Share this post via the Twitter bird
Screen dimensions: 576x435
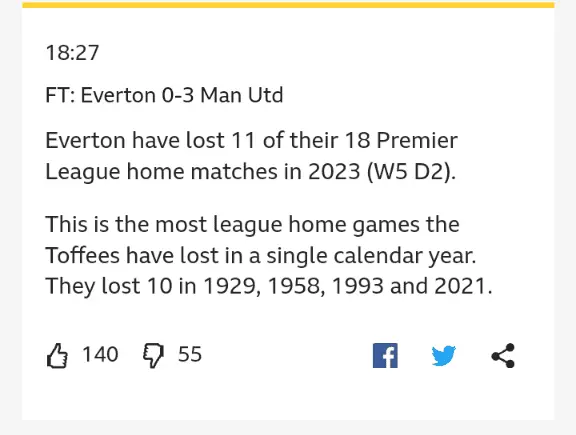[444, 355]
